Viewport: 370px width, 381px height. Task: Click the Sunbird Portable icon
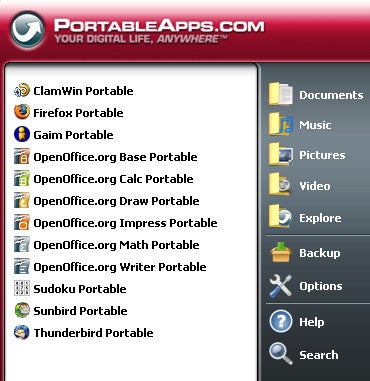(22, 310)
